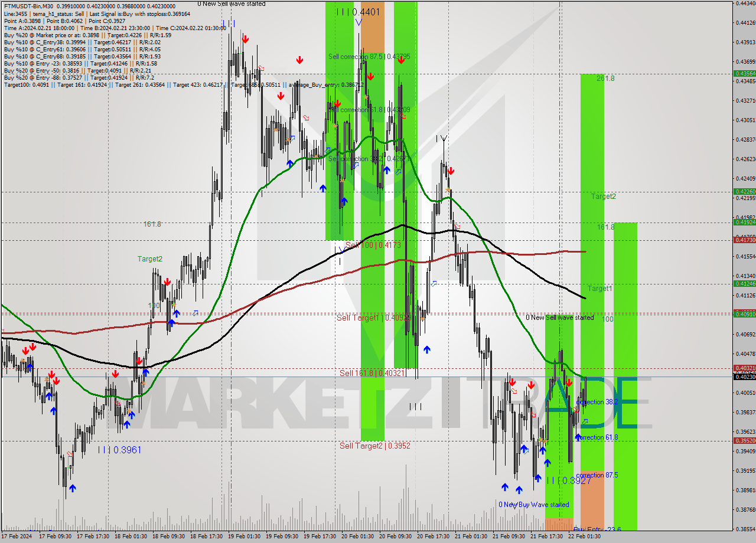756x543 pixels.
Task: Click '0 New Sell wave started' near 21 Feb
Action: click(560, 318)
